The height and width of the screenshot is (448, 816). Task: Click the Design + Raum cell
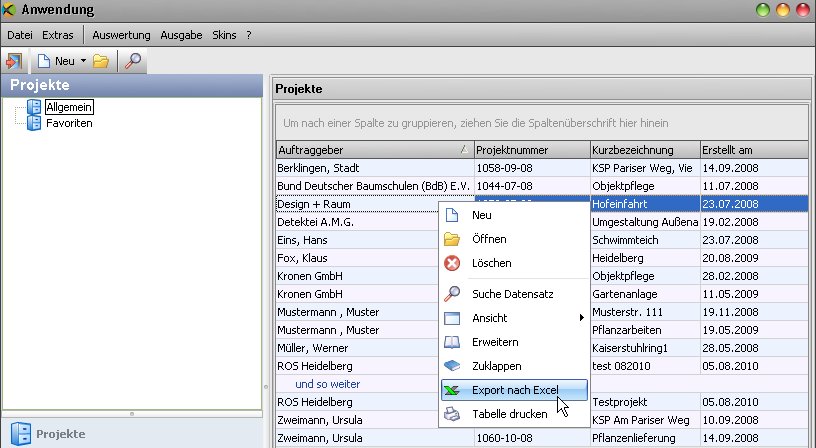click(x=357, y=204)
